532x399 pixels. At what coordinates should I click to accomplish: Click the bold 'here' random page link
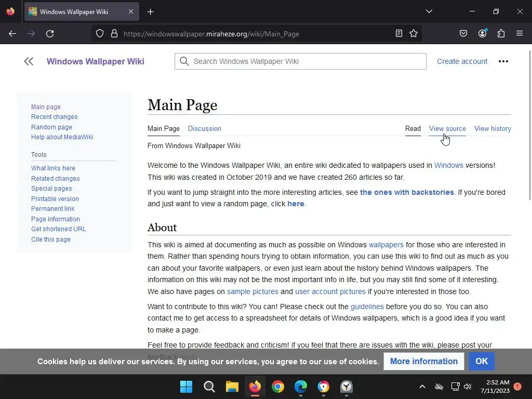click(296, 204)
